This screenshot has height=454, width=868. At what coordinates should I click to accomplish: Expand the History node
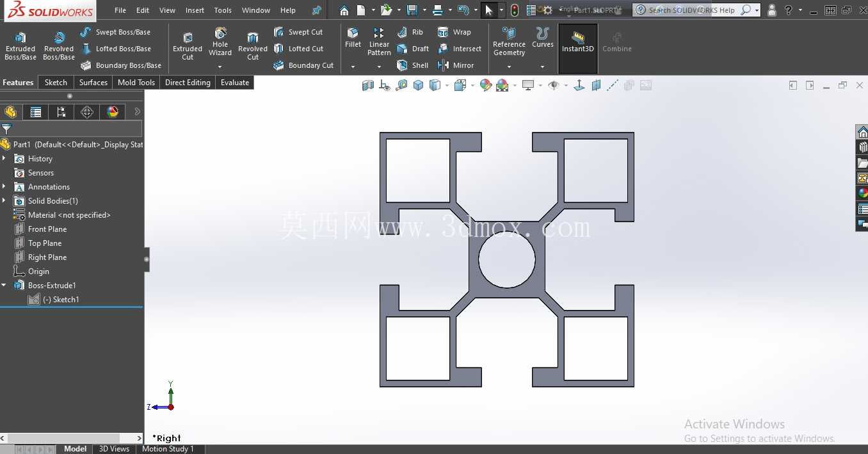point(4,158)
